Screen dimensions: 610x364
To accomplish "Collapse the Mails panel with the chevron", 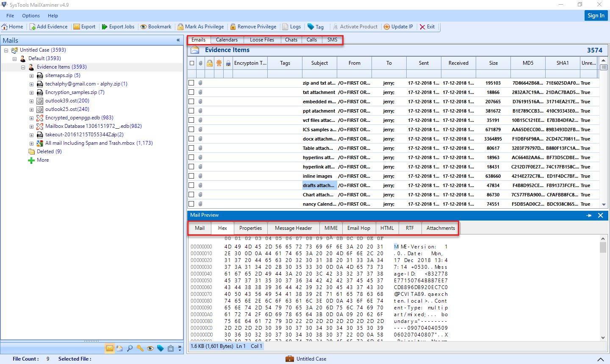I will (x=178, y=40).
